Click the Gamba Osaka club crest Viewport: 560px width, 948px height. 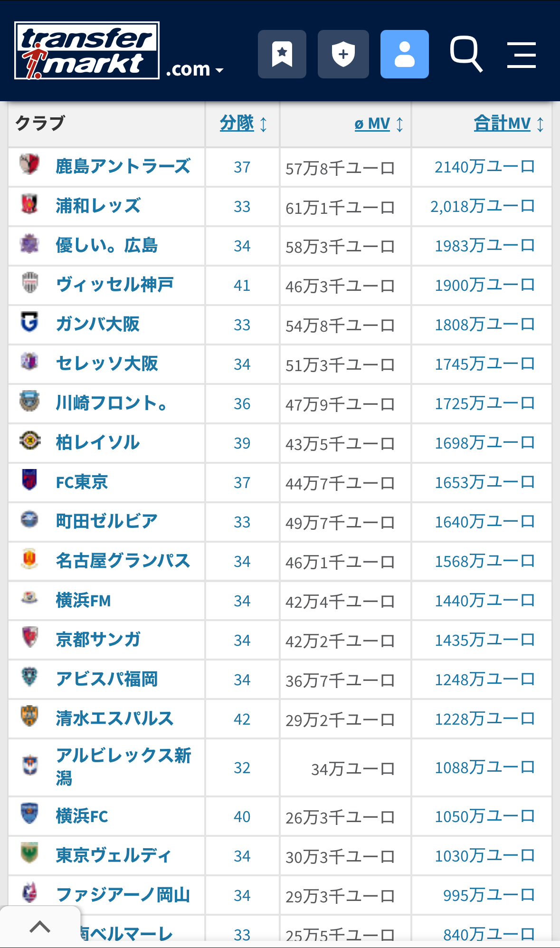(x=29, y=322)
